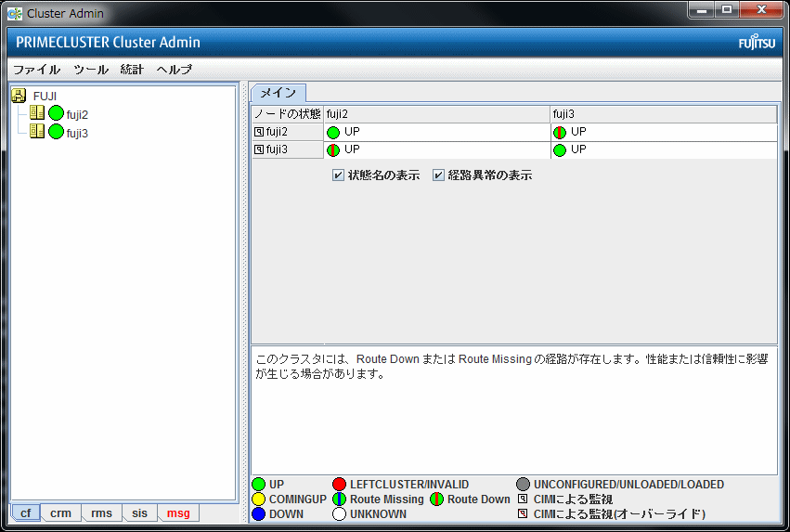Click the CIMによる監視 legend icon

[x=523, y=499]
